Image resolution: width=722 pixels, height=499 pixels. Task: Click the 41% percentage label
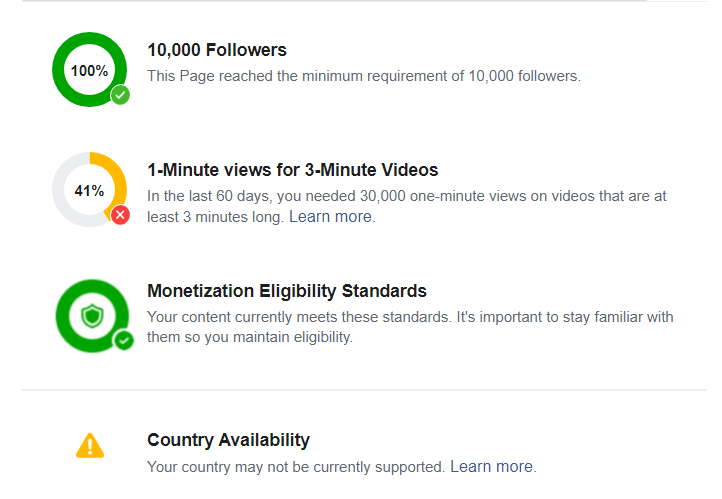pyautogui.click(x=89, y=191)
